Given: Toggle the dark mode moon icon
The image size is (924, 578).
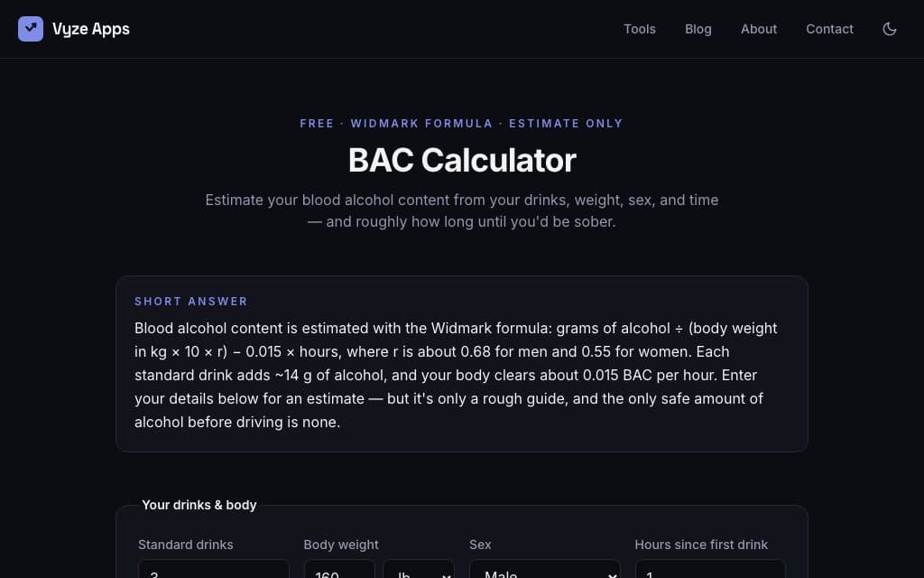Looking at the screenshot, I should coord(889,29).
